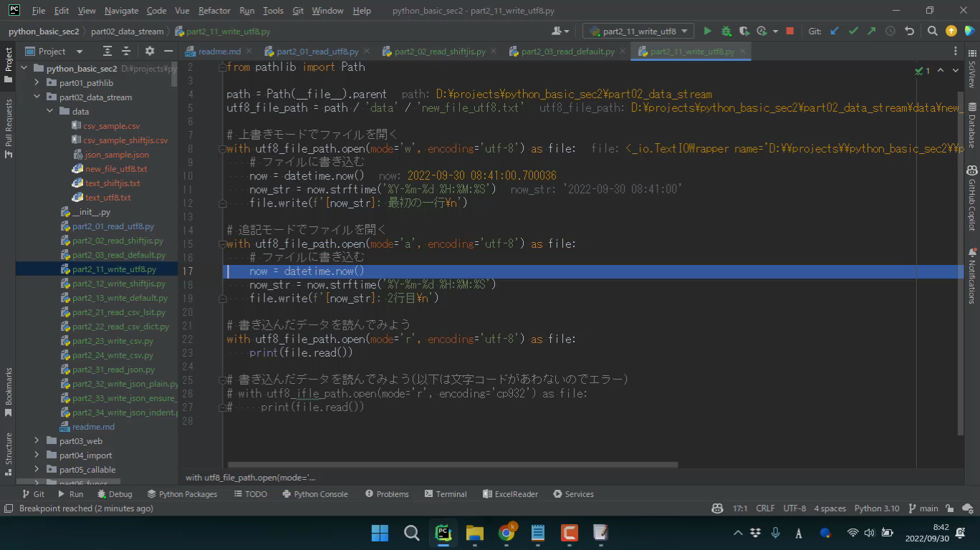Open new_file_utf8.txt in project tree
The height and width of the screenshot is (550, 980).
[116, 169]
